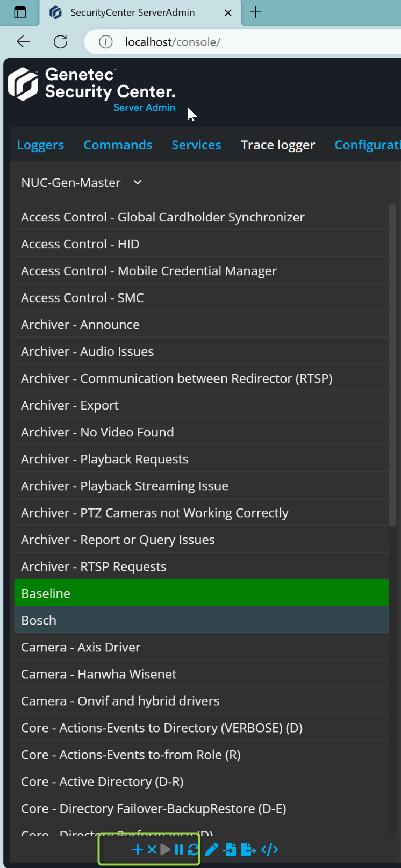The image size is (401, 868).
Task: Go to the Services tab
Action: tap(196, 145)
